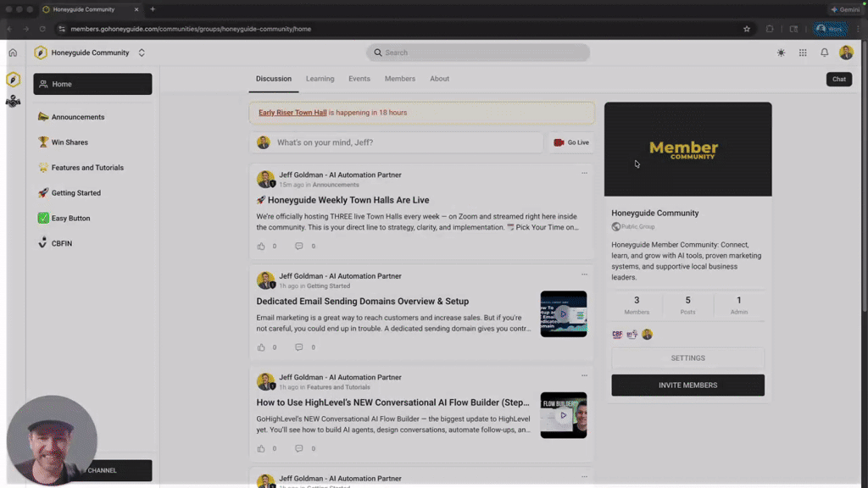Click the Search field
The height and width of the screenshot is (488, 868).
(x=478, y=53)
